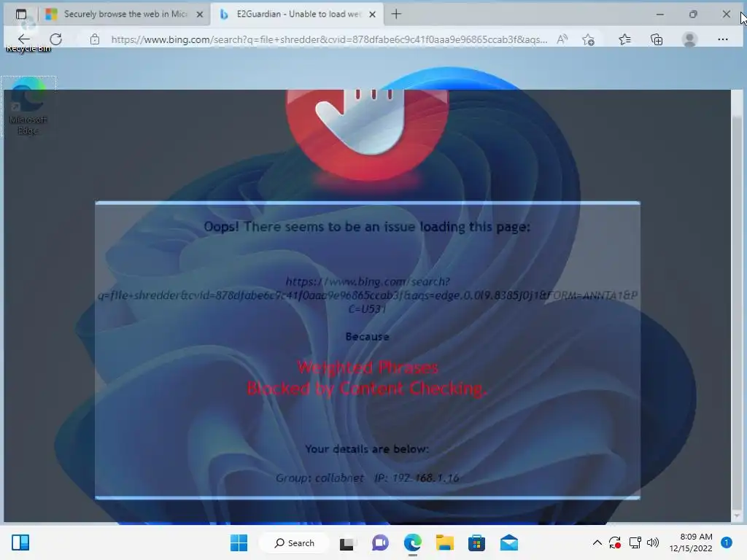Open File Explorer from taskbar
The image size is (747, 560).
point(444,542)
